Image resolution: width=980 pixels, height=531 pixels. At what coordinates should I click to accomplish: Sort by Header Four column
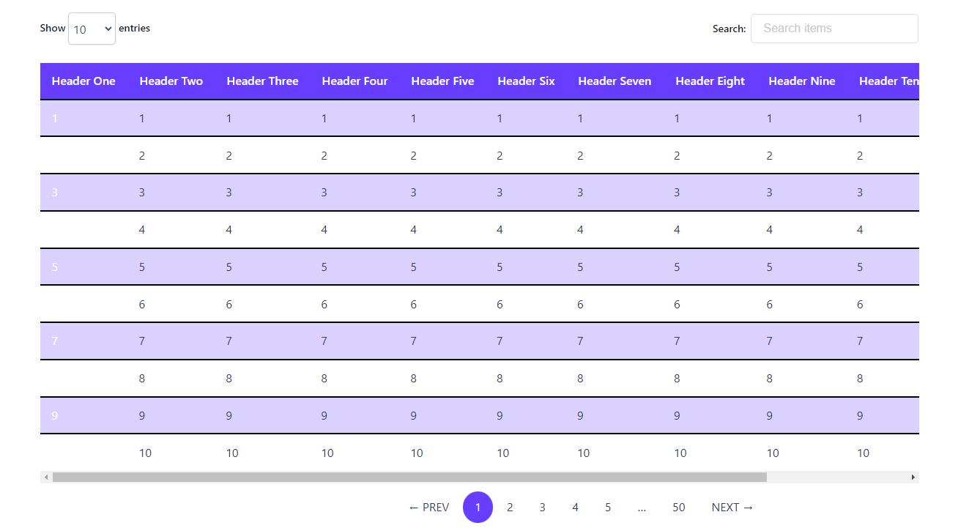coord(354,81)
